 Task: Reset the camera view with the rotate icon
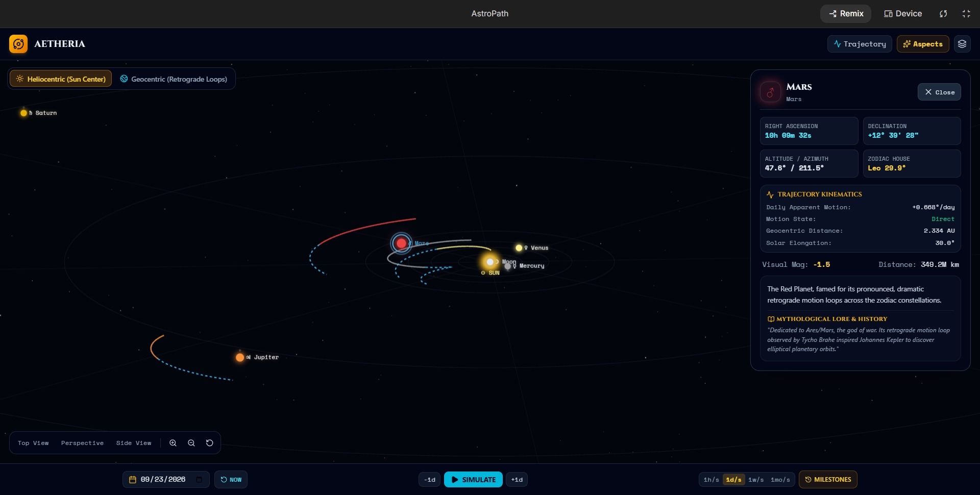tap(210, 443)
